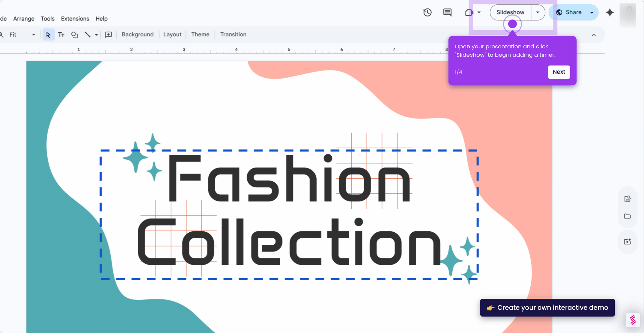644x333 pixels.
Task: Click Create your own interactive demo
Action: [547, 307]
